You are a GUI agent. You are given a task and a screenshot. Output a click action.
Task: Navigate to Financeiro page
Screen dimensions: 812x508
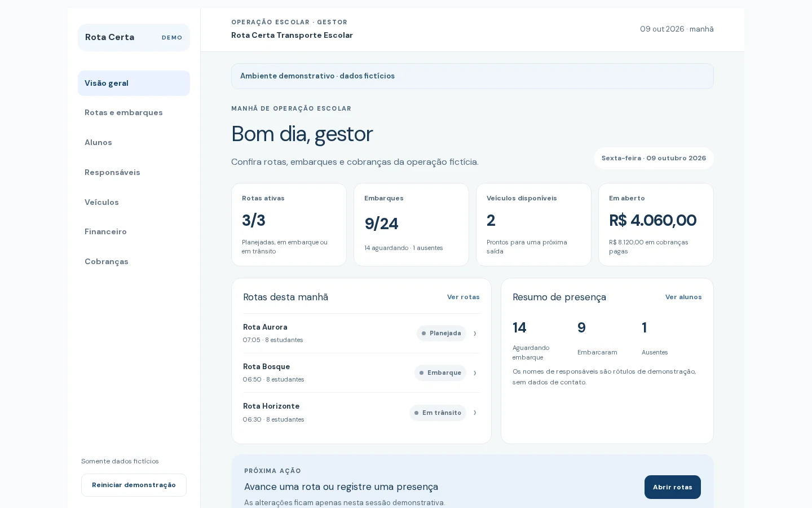tap(134, 232)
